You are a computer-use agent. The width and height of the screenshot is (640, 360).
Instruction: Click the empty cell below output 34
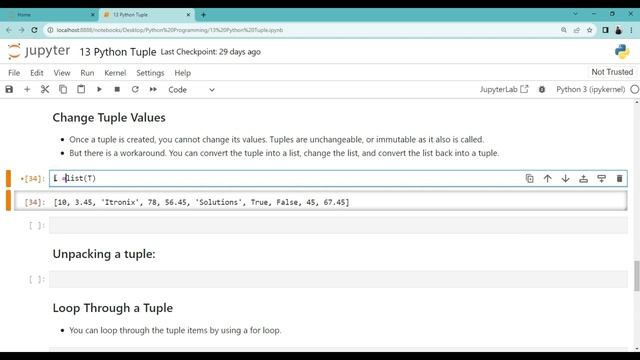pos(338,225)
